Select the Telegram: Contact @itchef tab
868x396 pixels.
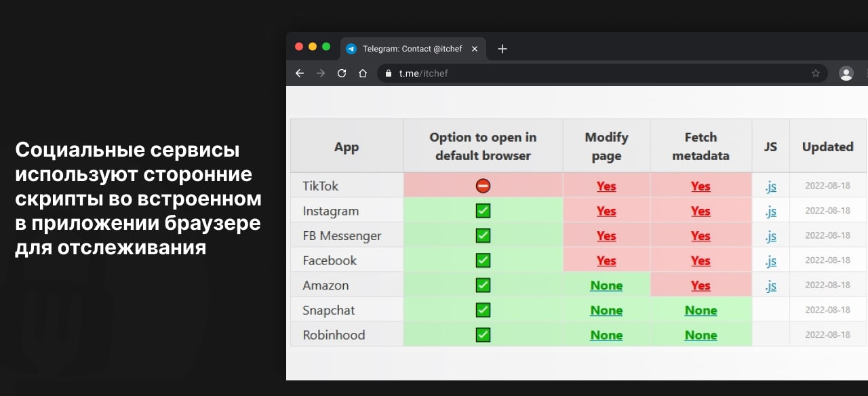413,49
